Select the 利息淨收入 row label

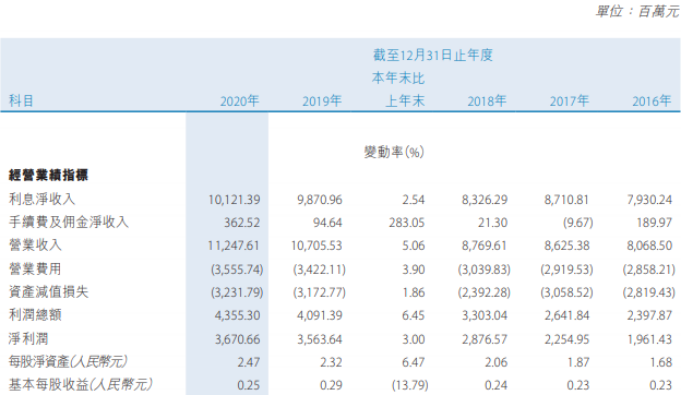pos(42,199)
